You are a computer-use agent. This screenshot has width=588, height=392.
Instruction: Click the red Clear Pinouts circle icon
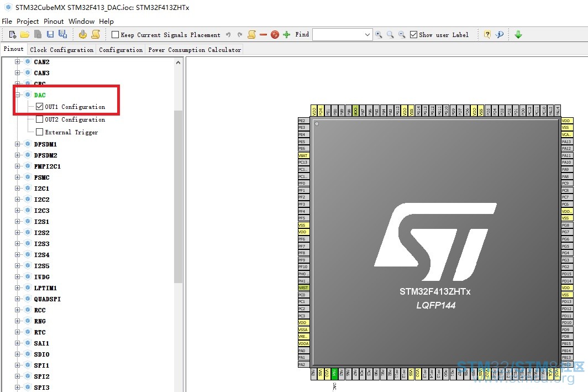275,35
